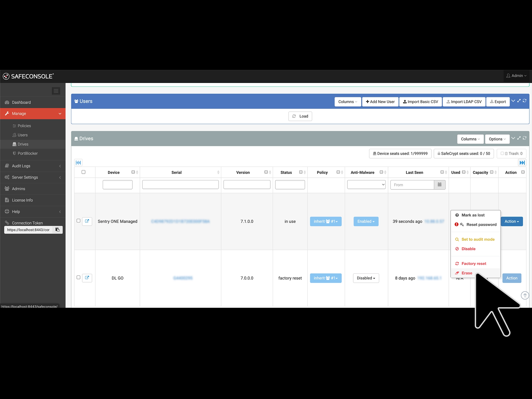Tick the select-all drives checkbox
Screen dimensions: 532x399
click(x=84, y=172)
